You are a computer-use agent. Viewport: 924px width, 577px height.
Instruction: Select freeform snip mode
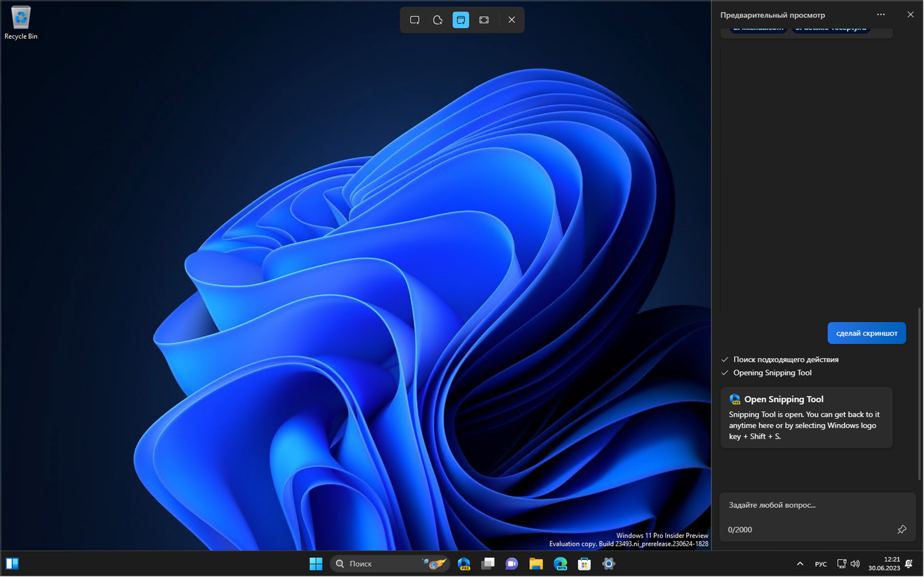click(x=438, y=20)
